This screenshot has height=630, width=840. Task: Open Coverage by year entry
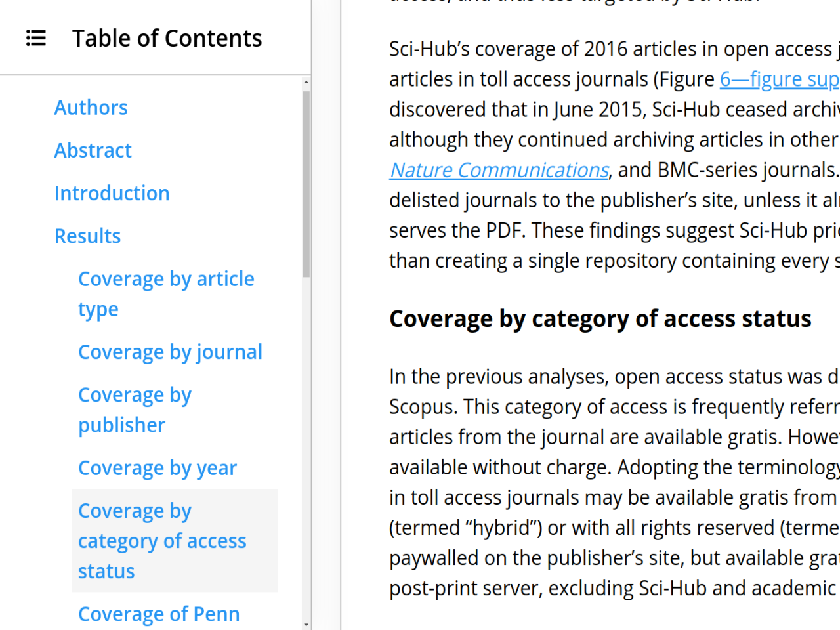click(157, 469)
